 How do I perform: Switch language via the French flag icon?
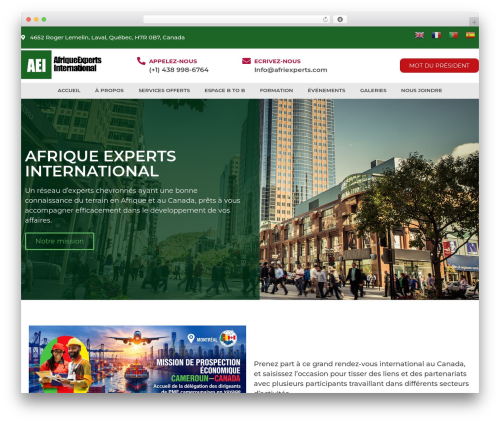point(436,35)
